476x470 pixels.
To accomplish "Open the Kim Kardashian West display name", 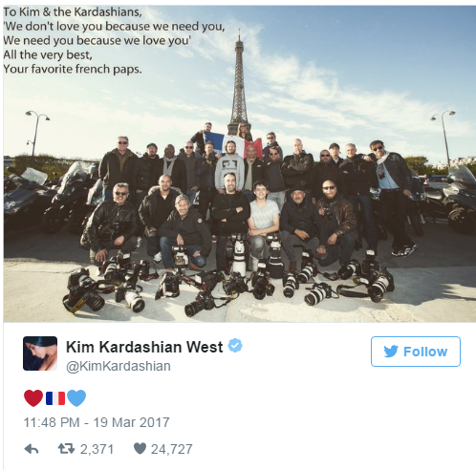I will click(144, 347).
